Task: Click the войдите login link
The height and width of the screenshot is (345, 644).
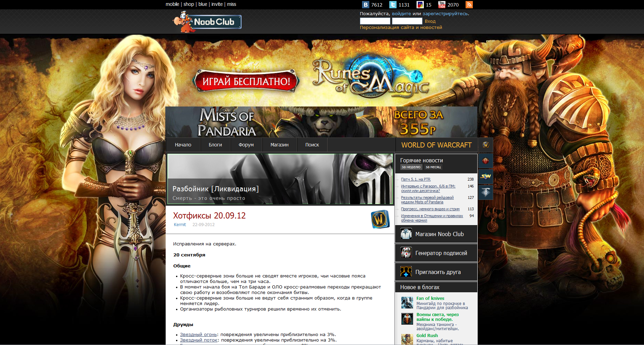Action: click(401, 14)
